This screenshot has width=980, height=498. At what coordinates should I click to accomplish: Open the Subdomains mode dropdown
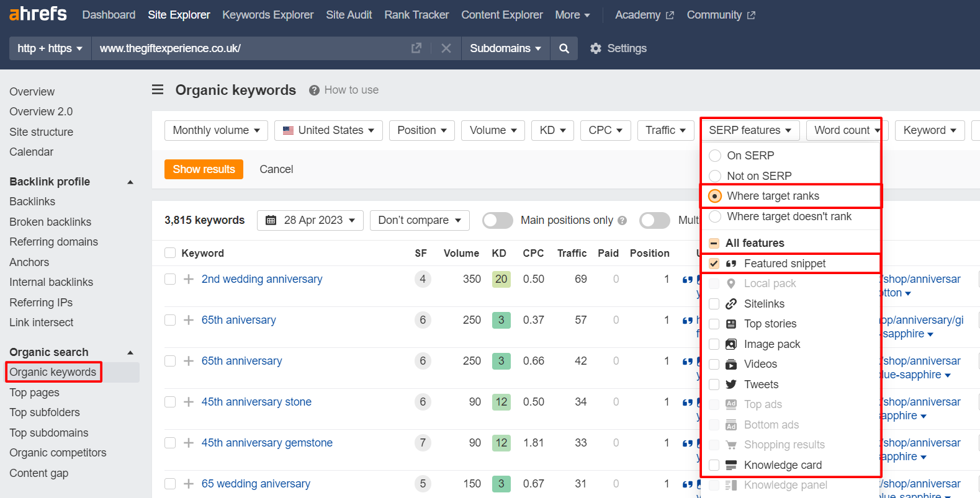[x=505, y=48]
